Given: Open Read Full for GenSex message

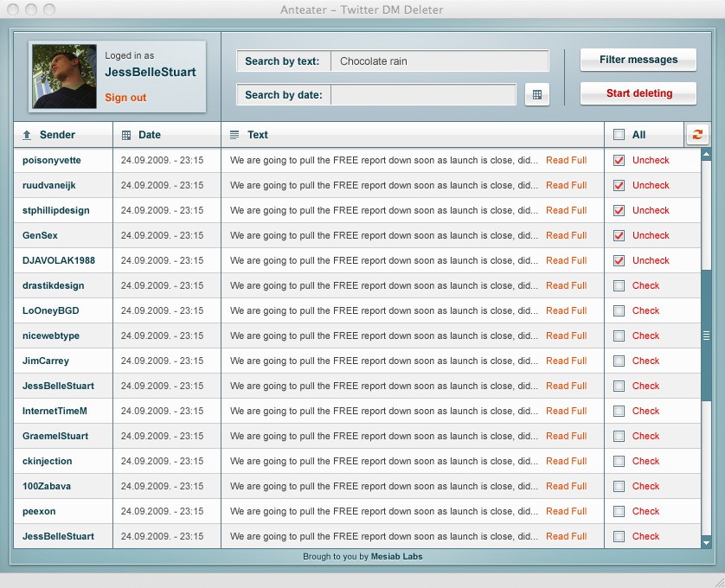Looking at the screenshot, I should click(x=566, y=235).
